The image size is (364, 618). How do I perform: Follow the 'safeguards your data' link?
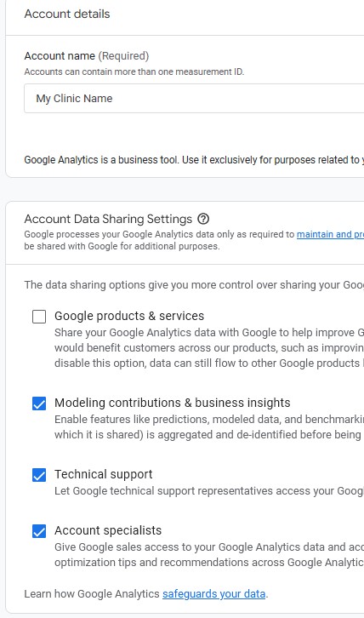tap(214, 594)
